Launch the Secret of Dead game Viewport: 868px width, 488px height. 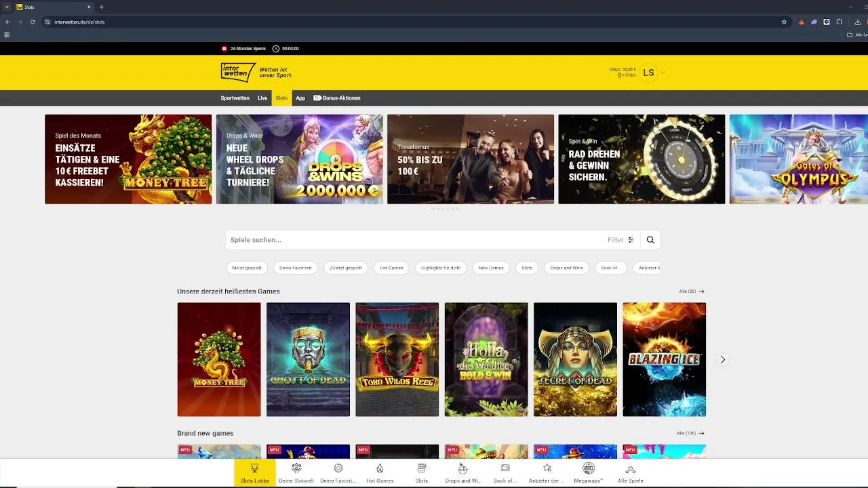pyautogui.click(x=575, y=359)
